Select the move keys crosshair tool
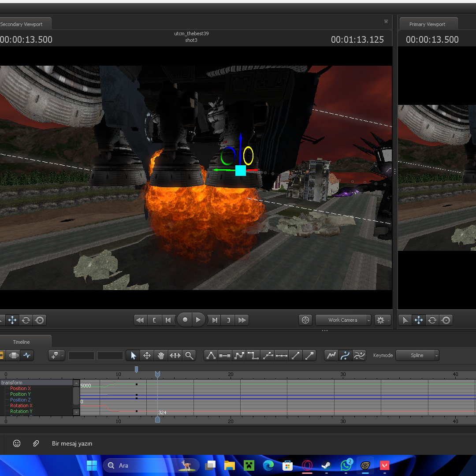The width and height of the screenshot is (476, 476). [147, 355]
